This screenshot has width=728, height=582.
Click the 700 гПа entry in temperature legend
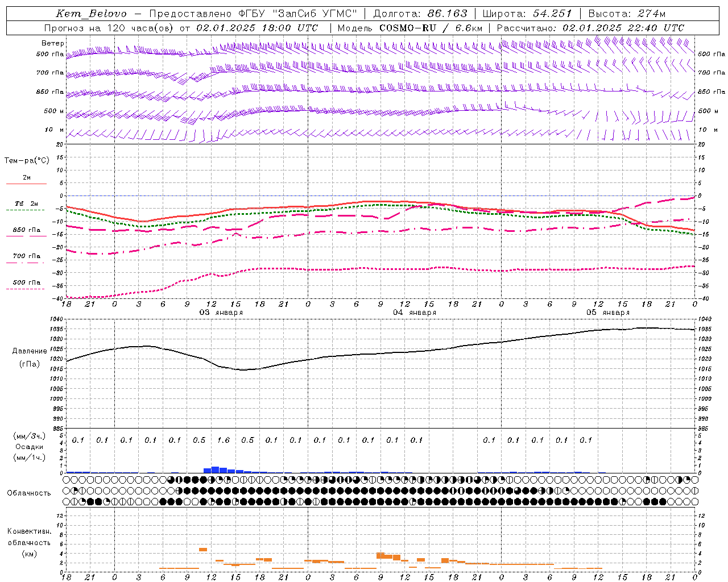26,256
